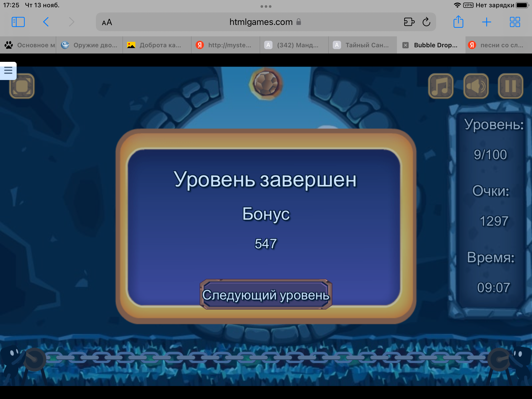Toggle the game music note button

pos(441,86)
